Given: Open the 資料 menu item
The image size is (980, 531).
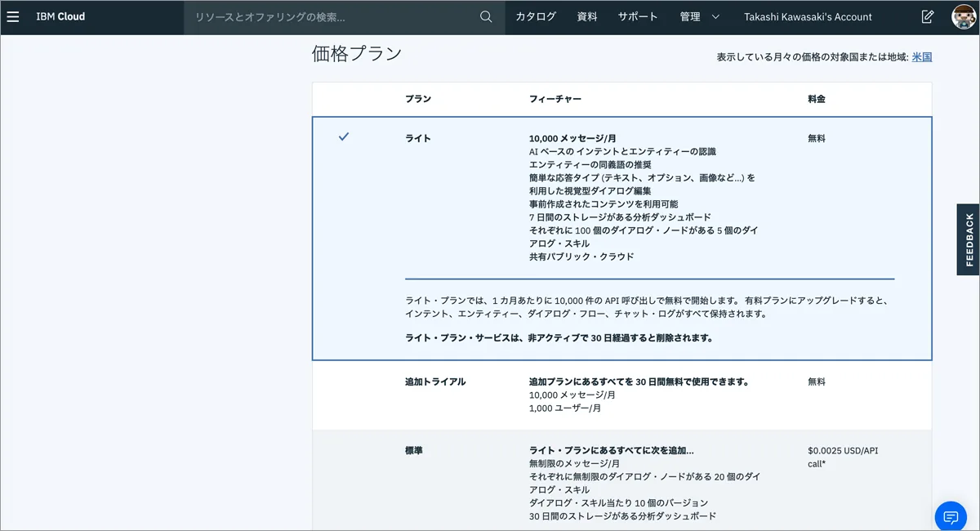Looking at the screenshot, I should (587, 16).
